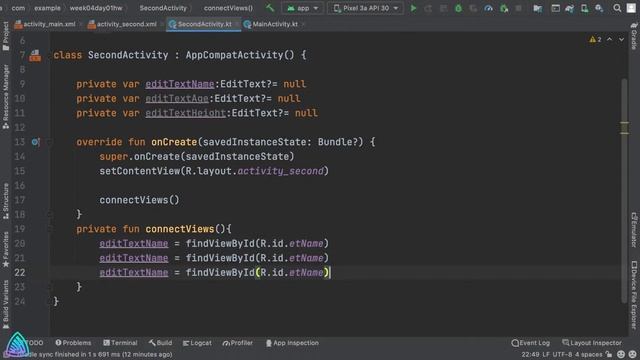This screenshot has height=360, width=640.
Task: Click the user account avatar icon
Action: (x=631, y=8)
